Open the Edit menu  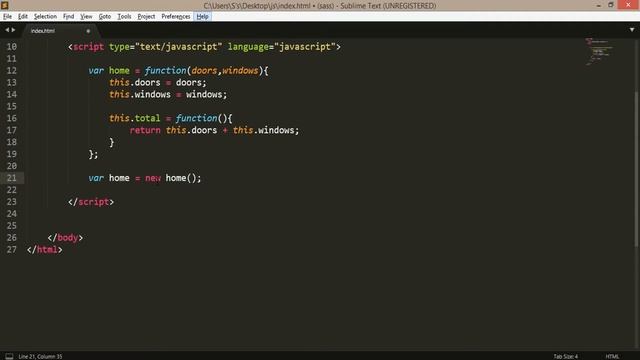(23, 16)
